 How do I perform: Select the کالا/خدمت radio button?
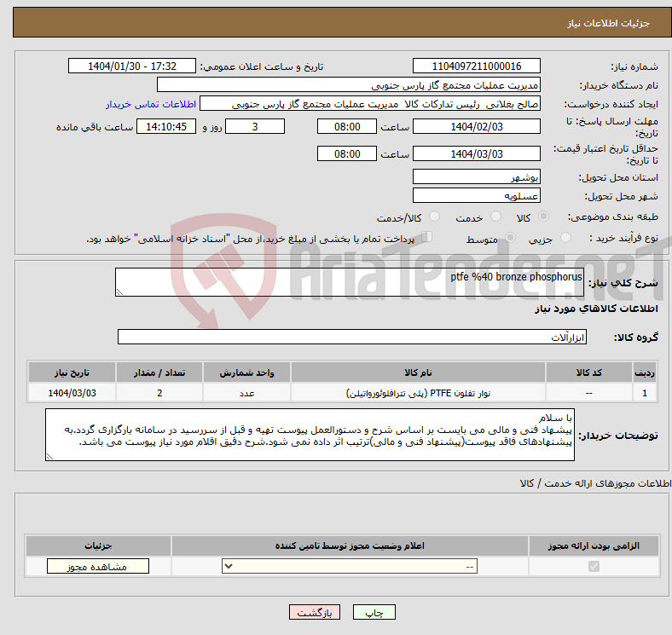pos(434,216)
